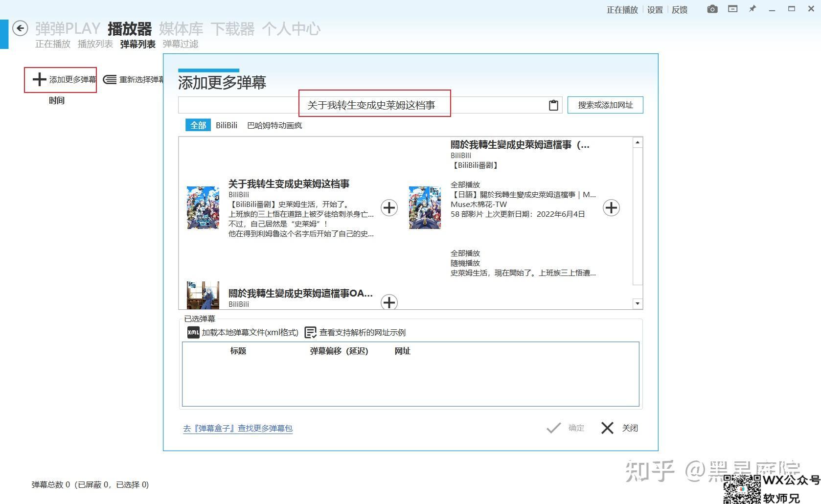Viewport: 821px width, 504px height.
Task: Click the Muse木棉花-TW text
Action: (x=479, y=204)
